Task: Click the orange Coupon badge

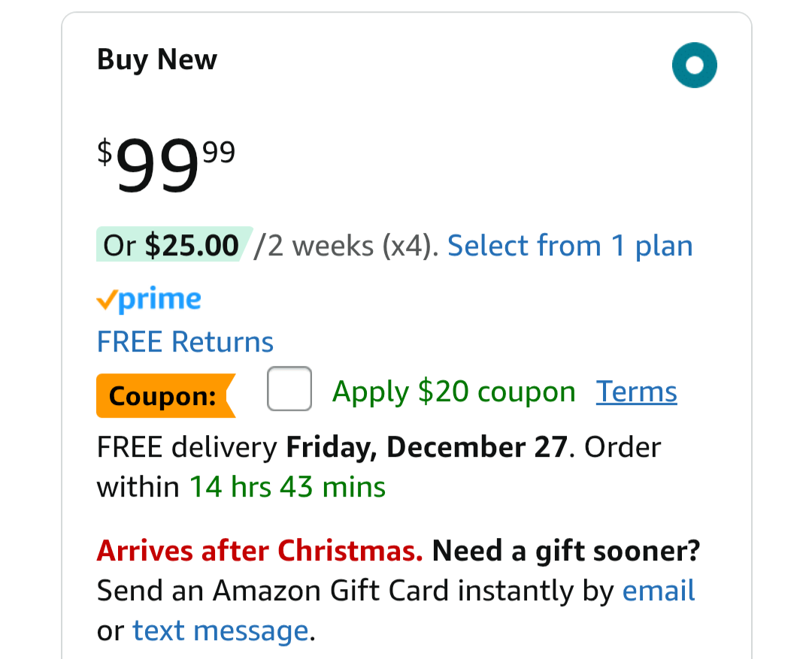Action: click(165, 395)
